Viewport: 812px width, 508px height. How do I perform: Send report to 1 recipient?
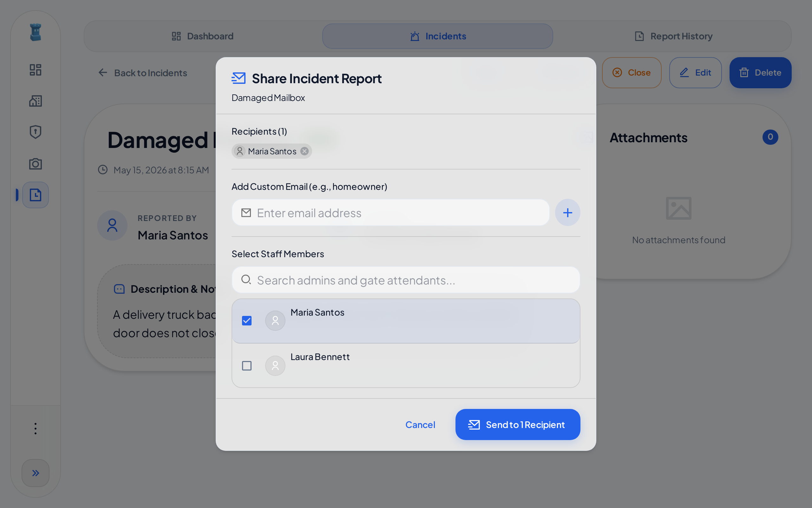(x=518, y=425)
